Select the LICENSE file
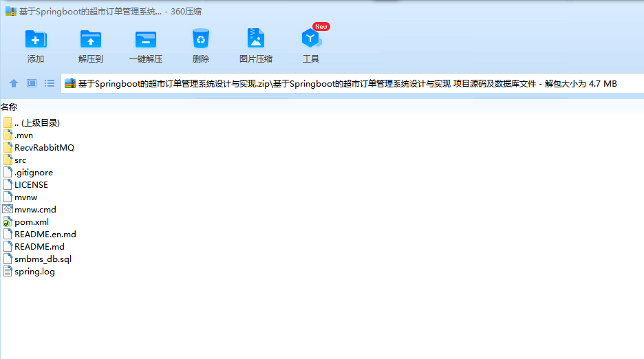This screenshot has height=359, width=644. click(25, 185)
